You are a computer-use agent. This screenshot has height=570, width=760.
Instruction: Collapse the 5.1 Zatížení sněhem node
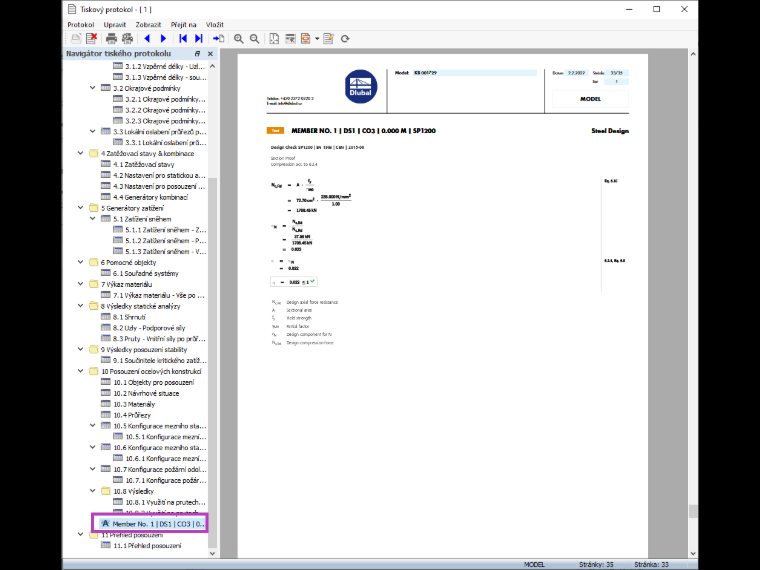pyautogui.click(x=93, y=219)
